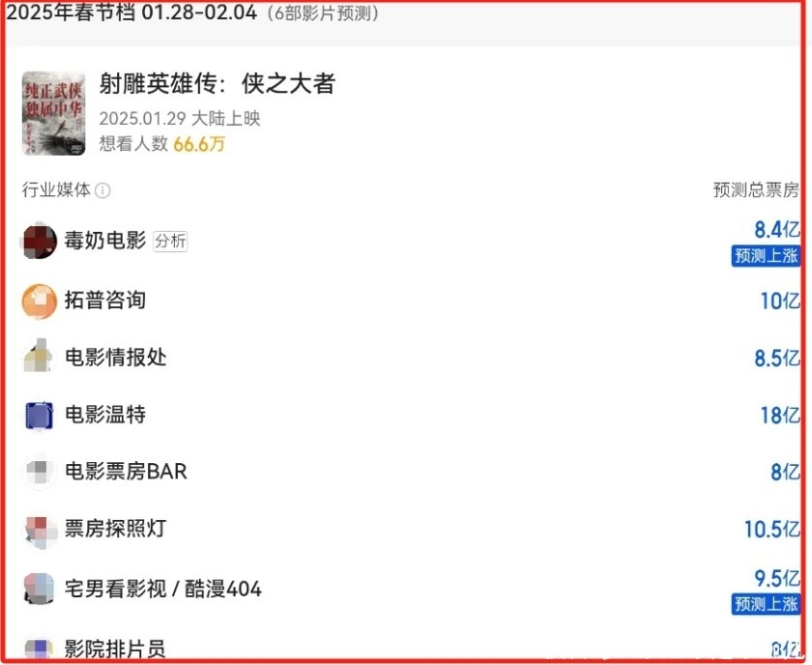Viewport: 812px width, 665px height.
Task: Open the movie title 射雕英雄传：侠之大者
Action: [x=217, y=83]
